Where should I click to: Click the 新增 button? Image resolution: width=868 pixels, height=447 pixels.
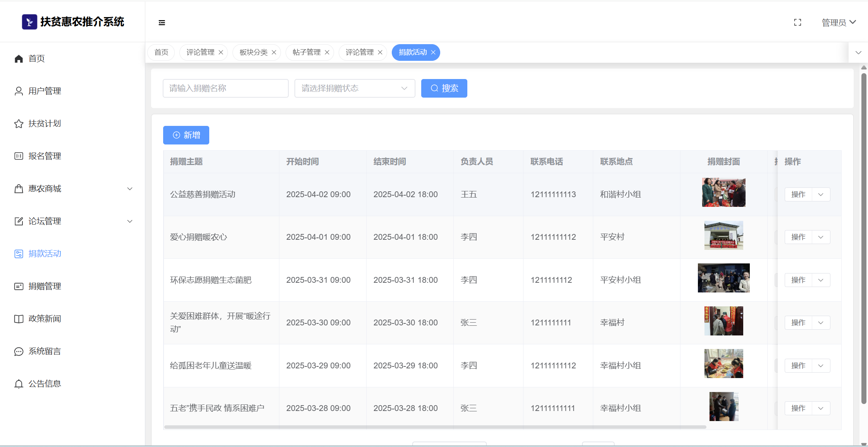click(x=186, y=135)
